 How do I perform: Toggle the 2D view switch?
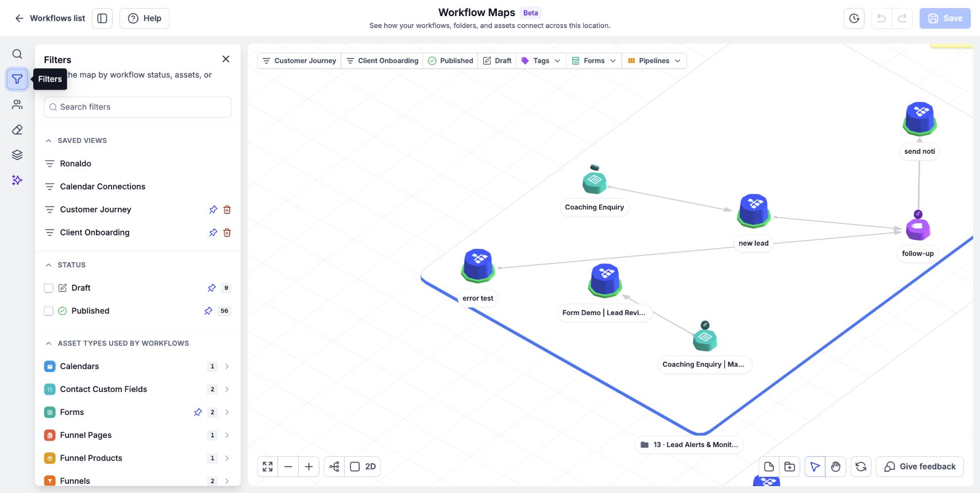363,467
